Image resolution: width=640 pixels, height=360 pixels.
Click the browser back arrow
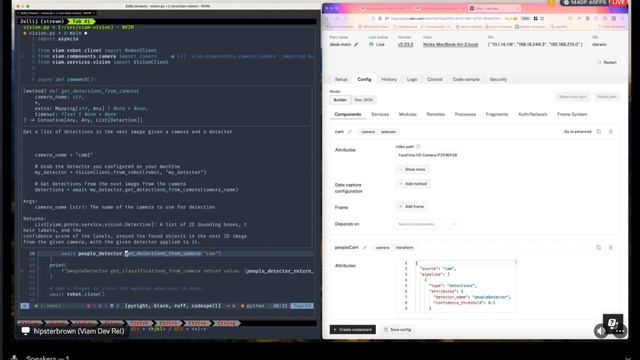pyautogui.click(x=327, y=19)
